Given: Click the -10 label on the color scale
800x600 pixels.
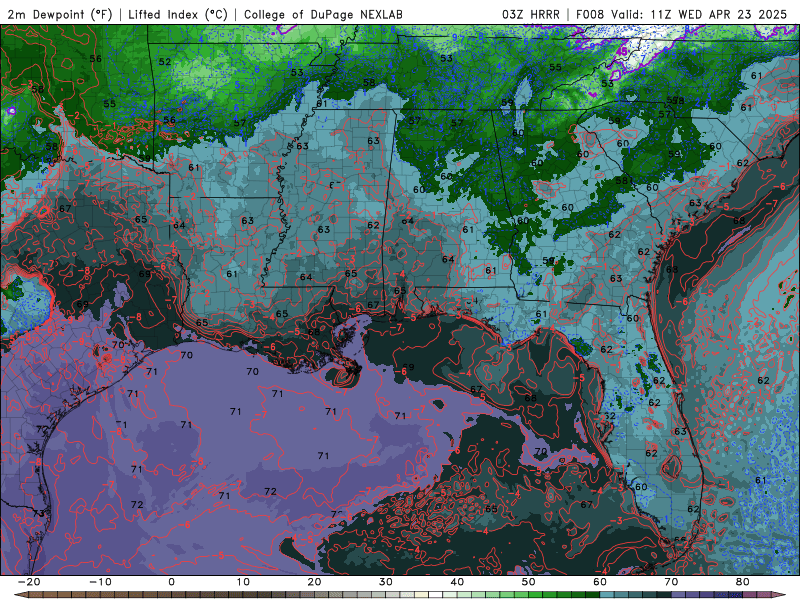Looking at the screenshot, I should click(x=100, y=582).
